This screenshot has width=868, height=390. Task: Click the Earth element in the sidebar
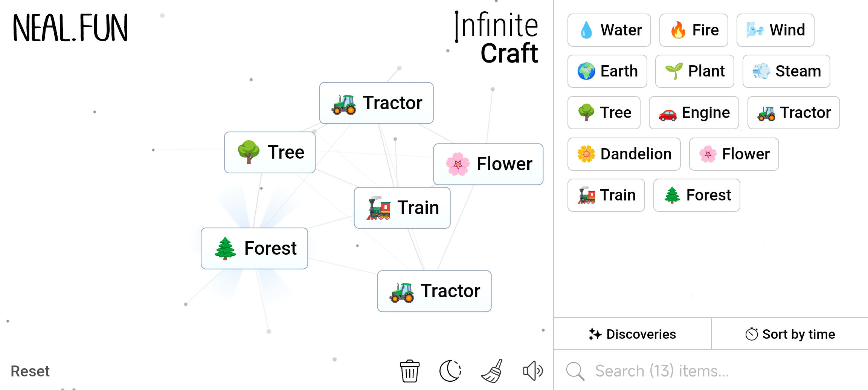pos(607,71)
